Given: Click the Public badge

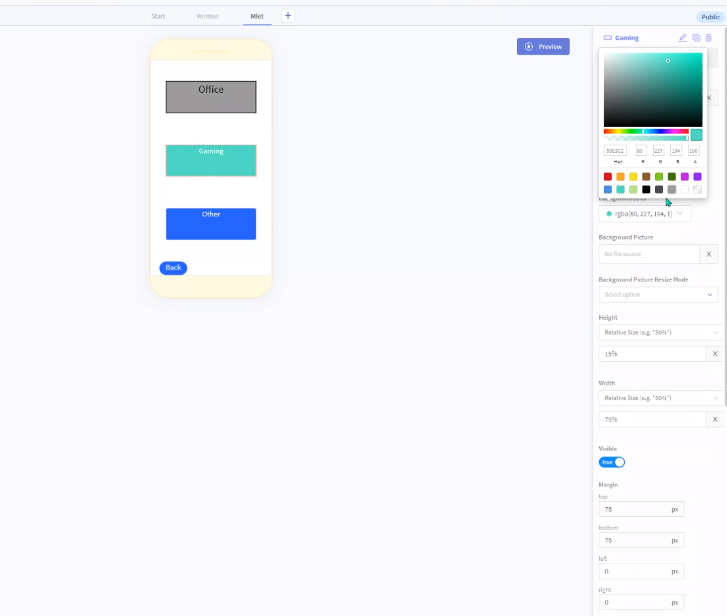Looking at the screenshot, I should pyautogui.click(x=710, y=17).
